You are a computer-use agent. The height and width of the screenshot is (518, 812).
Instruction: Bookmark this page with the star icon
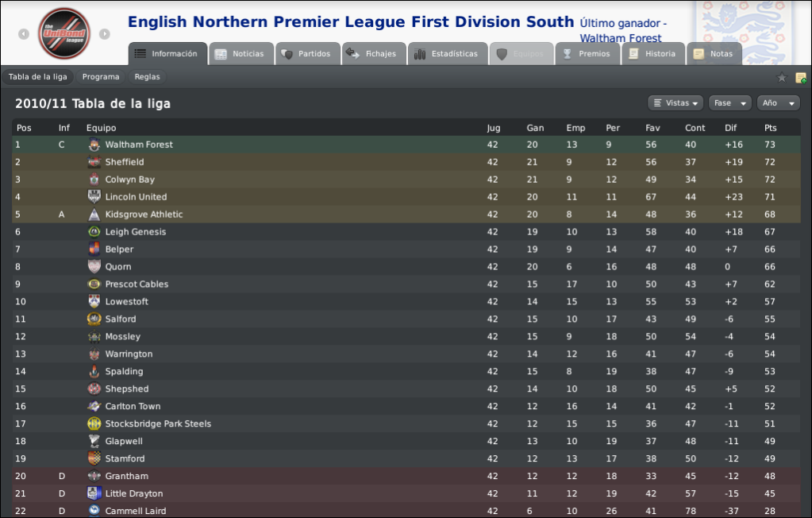click(x=782, y=78)
